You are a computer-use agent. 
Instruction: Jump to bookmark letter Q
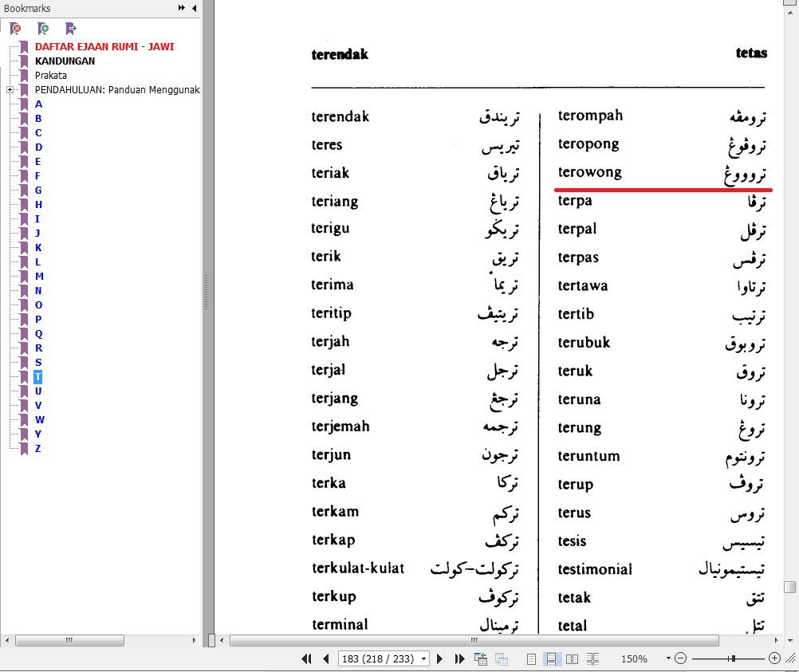tap(39, 334)
